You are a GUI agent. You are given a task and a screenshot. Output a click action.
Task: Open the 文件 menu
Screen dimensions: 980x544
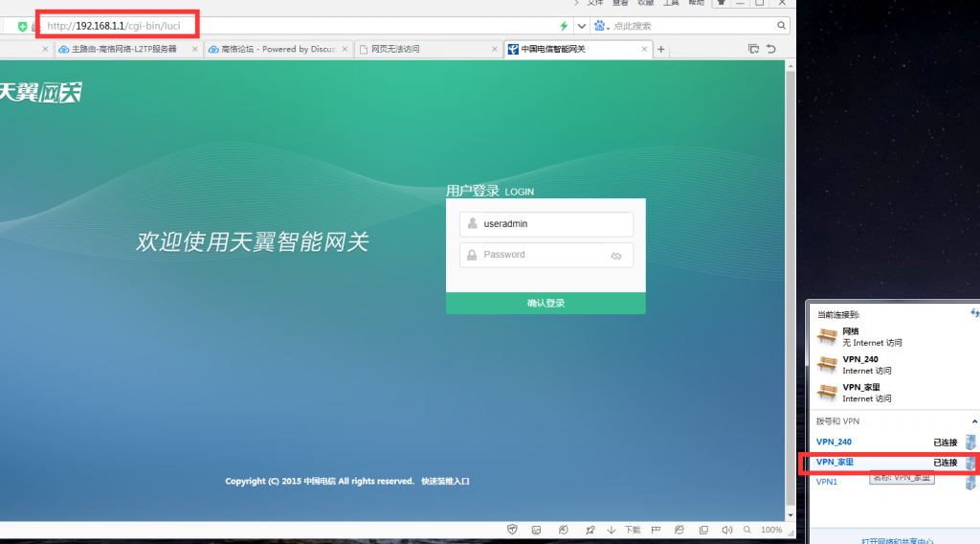[595, 3]
